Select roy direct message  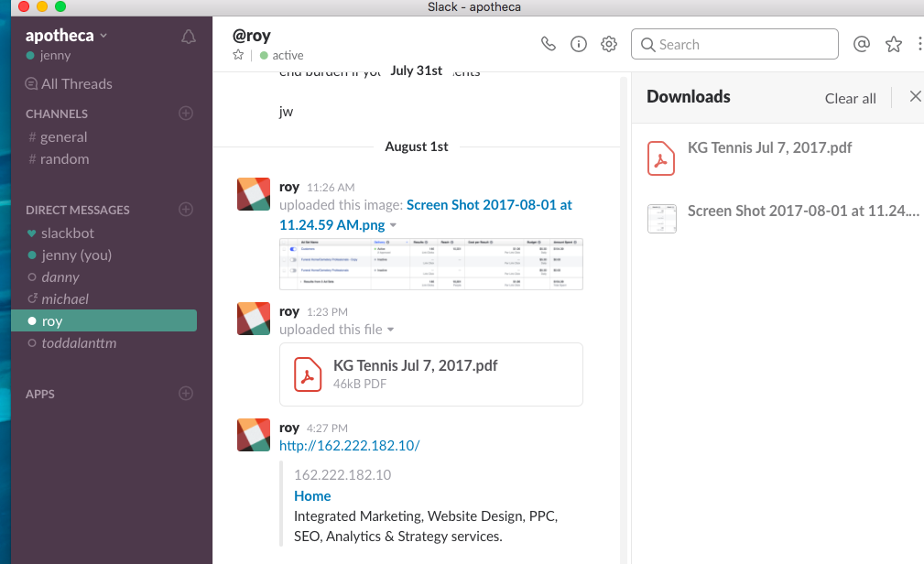point(103,320)
